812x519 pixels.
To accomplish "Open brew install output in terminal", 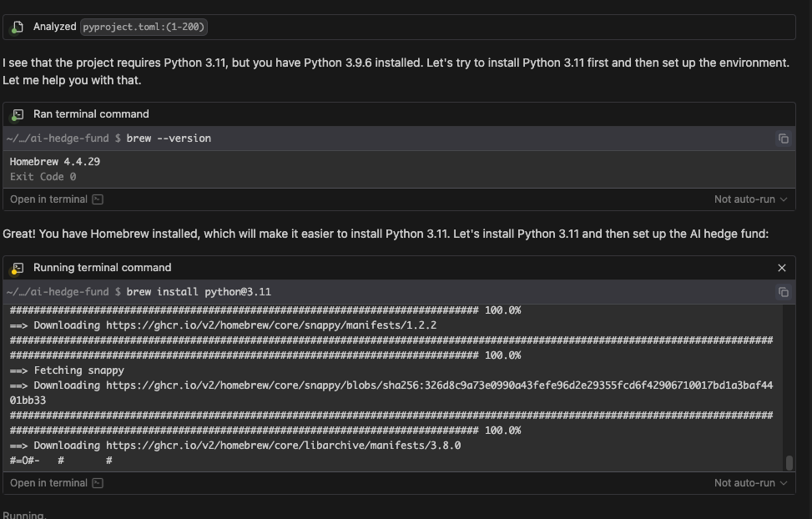I will 48,483.
